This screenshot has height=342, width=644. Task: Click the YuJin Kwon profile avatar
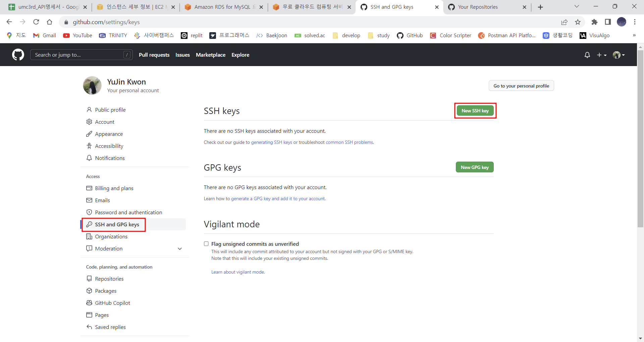click(92, 85)
